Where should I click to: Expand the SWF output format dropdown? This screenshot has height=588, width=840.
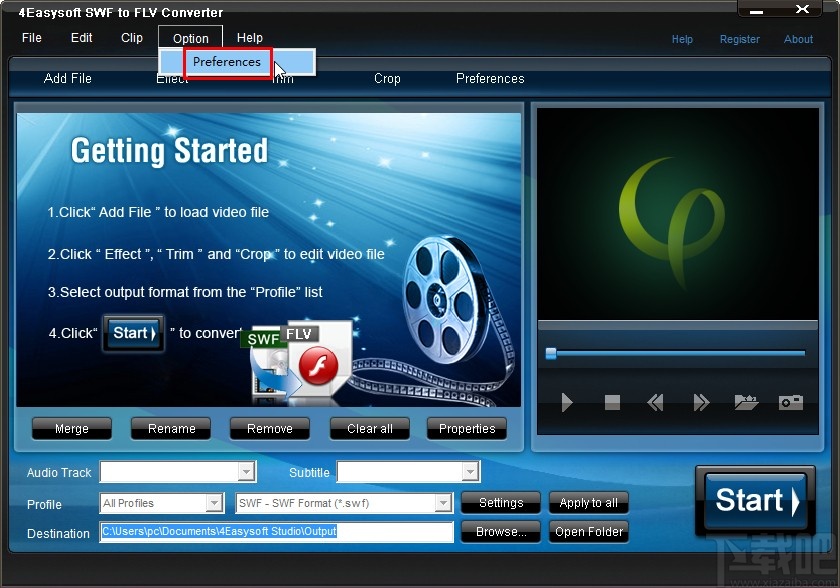pyautogui.click(x=443, y=503)
